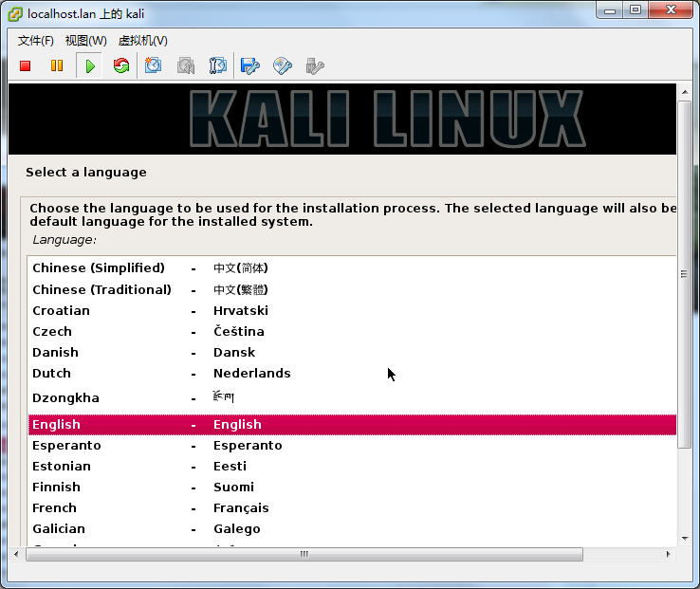
Task: Click the vertical scrollbar thumb
Action: (x=685, y=274)
